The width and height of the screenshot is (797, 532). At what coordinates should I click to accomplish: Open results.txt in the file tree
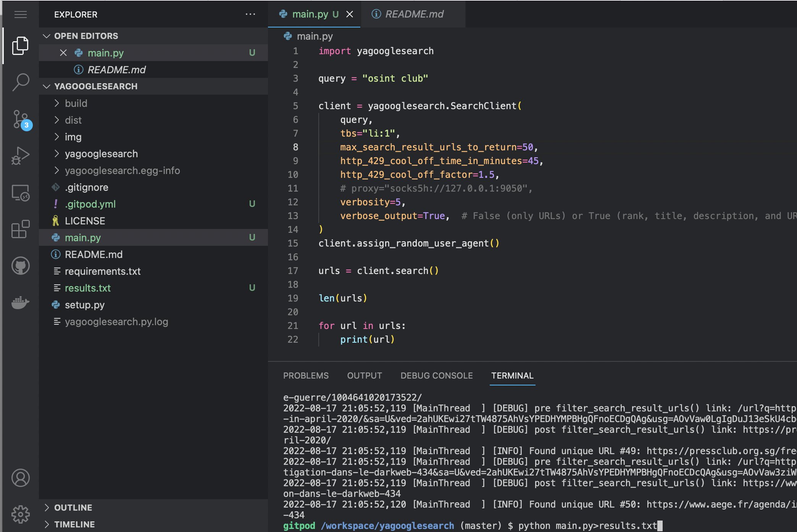[x=87, y=288]
